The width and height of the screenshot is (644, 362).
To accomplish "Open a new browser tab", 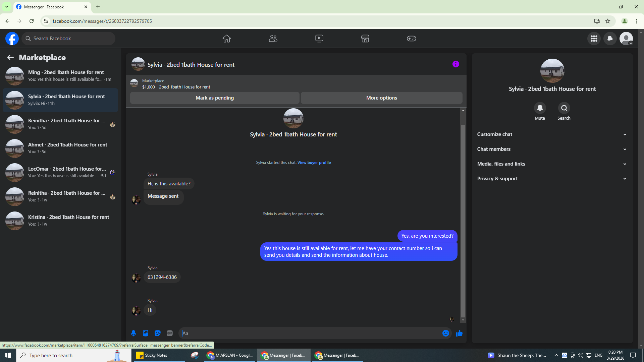I will coord(98,7).
